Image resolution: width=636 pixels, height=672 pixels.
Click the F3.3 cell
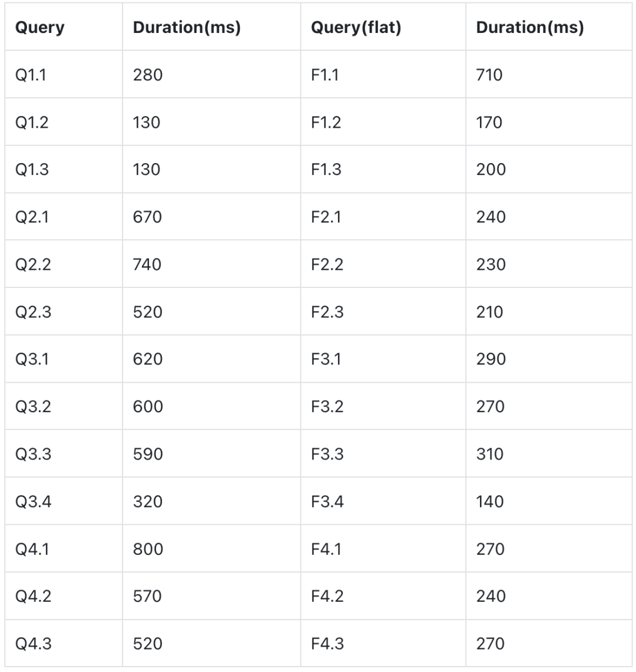click(327, 454)
